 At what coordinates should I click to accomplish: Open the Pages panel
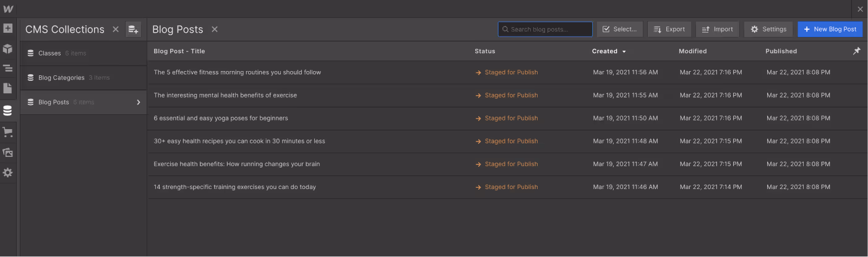[7, 88]
